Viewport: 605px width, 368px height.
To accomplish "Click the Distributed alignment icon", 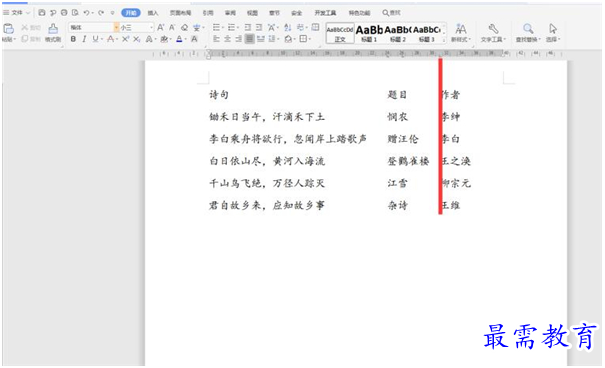I will (x=261, y=39).
